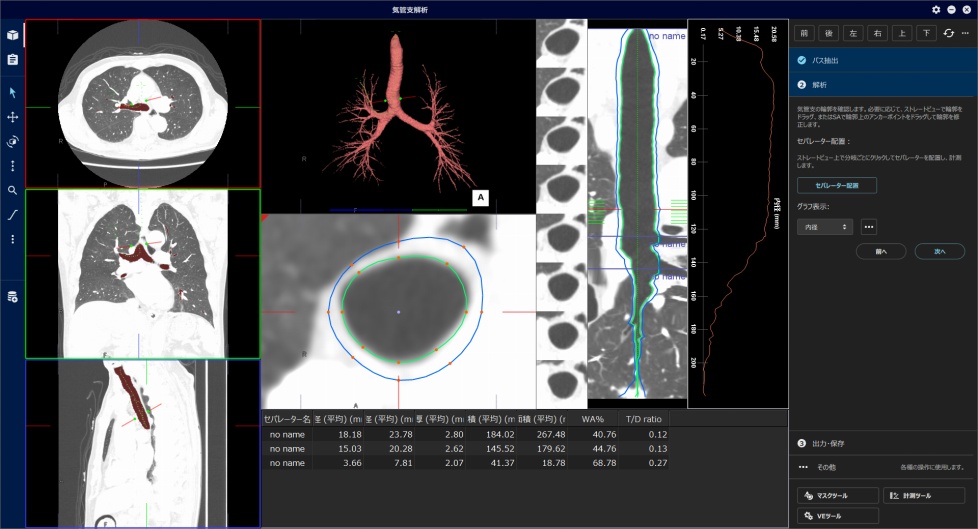Viewport: 978px width, 529px height.
Task: Click the database settings icon at sidebar bottom
Action: [x=13, y=297]
